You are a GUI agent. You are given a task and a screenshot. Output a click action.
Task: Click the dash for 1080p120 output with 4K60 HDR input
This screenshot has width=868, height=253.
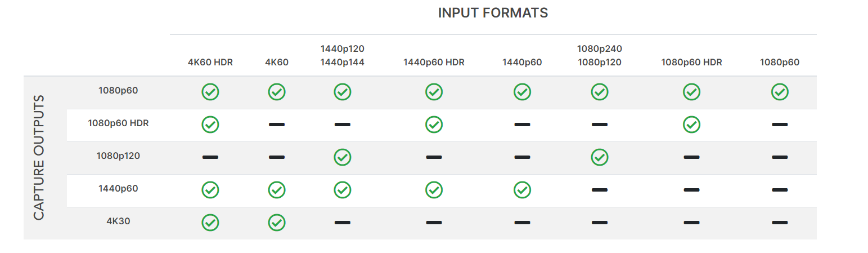click(210, 157)
